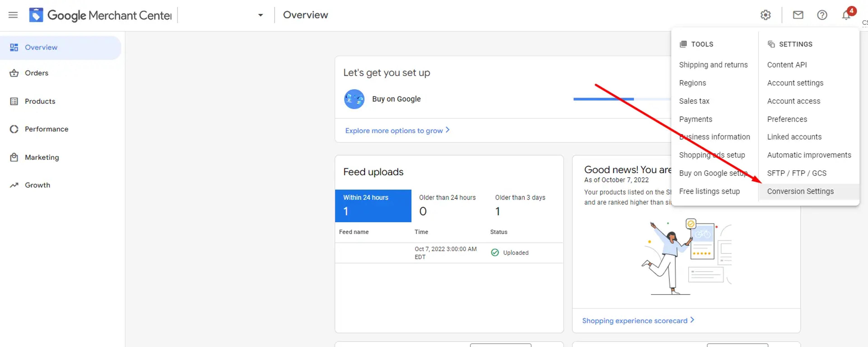The width and height of the screenshot is (868, 347).
Task: Select the Within 24 hours feed tab
Action: pyautogui.click(x=373, y=206)
